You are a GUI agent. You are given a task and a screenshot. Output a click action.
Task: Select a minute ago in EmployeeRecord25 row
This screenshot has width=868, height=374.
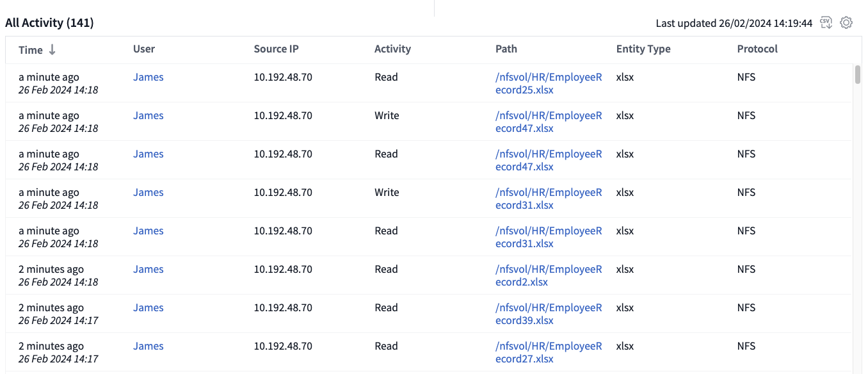(49, 77)
